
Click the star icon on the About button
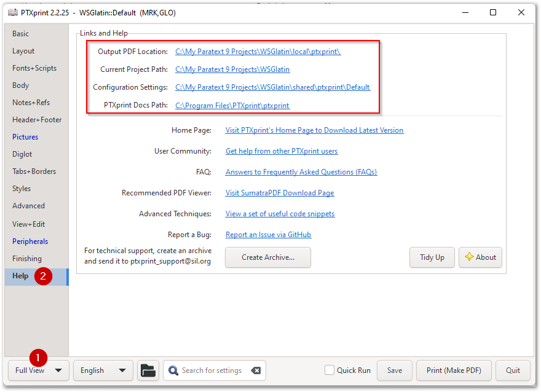[x=470, y=257]
